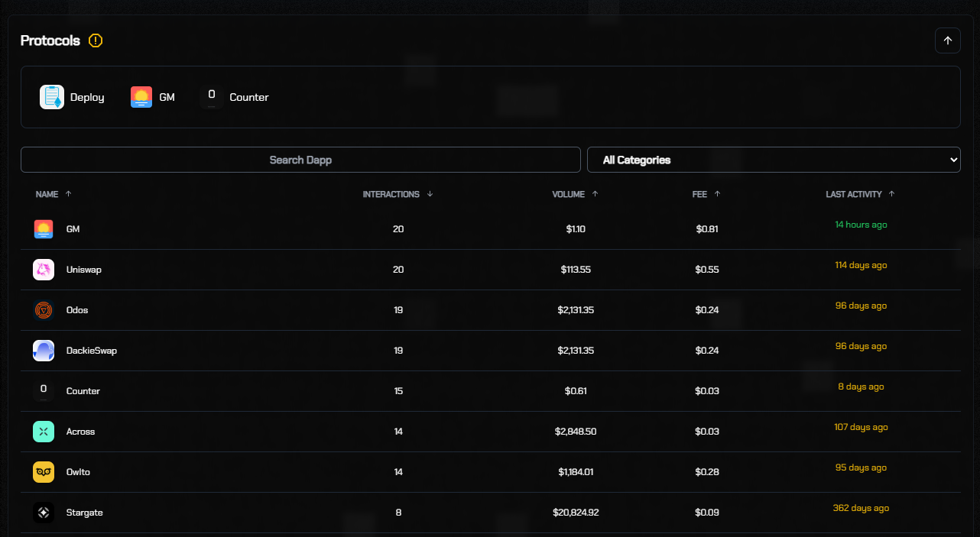980x537 pixels.
Task: Click Owlto fee $0.28
Action: coord(707,472)
